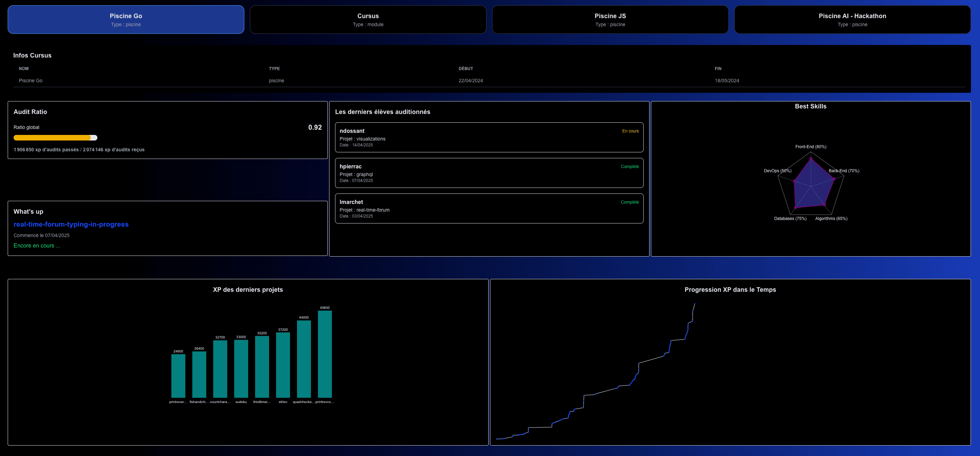The width and height of the screenshot is (980, 456).
Task: Click the bar valued 44000
Action: [304, 359]
